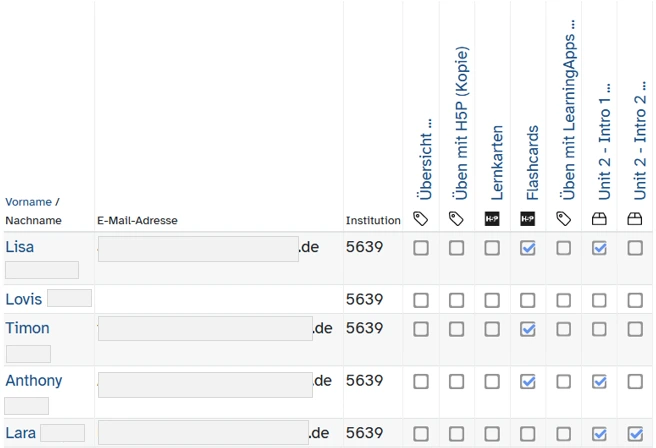Sort the table by Vorname
656x448 pixels.
[28, 202]
